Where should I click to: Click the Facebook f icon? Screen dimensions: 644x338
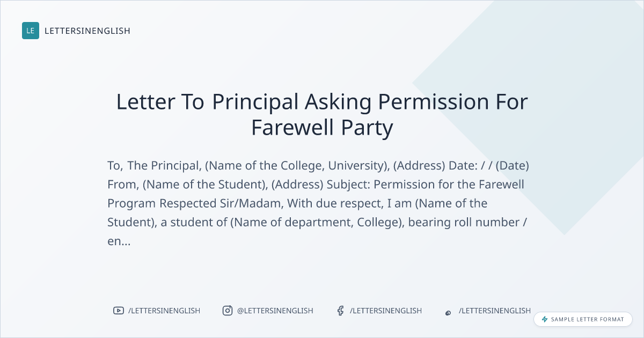click(340, 311)
